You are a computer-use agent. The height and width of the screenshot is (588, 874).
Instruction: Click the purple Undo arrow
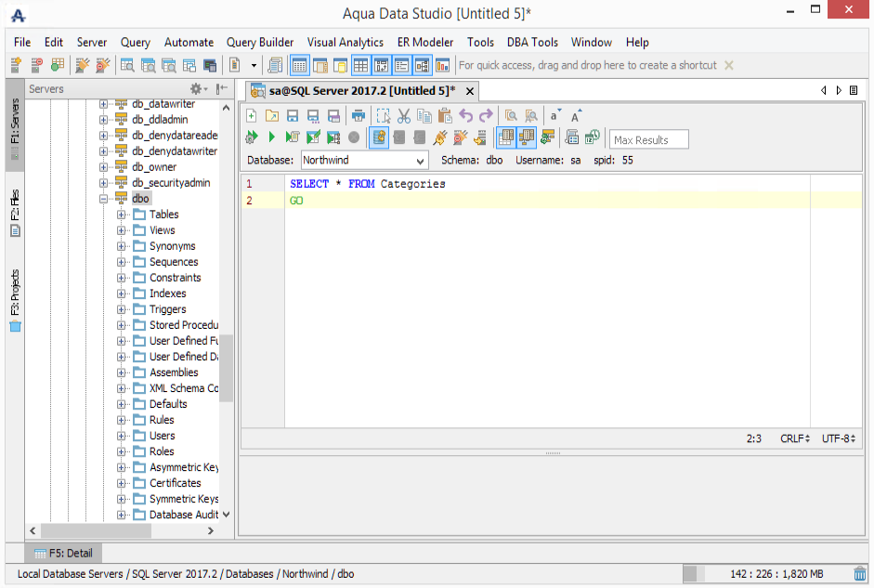tap(466, 116)
